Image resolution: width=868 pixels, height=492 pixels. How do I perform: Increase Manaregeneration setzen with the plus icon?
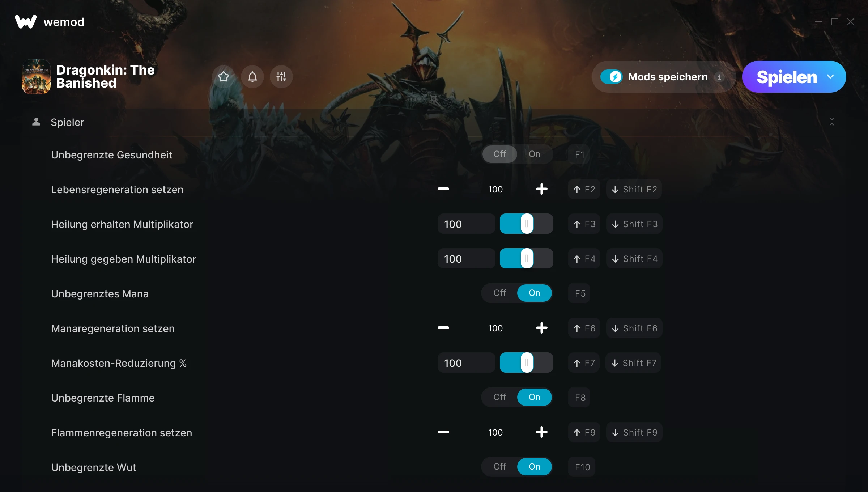[541, 328]
